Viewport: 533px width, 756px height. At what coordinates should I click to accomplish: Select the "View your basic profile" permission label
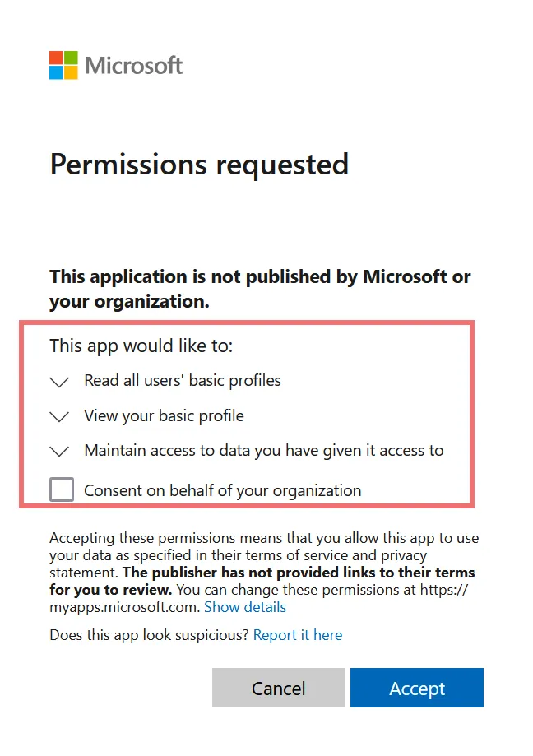[x=164, y=415]
